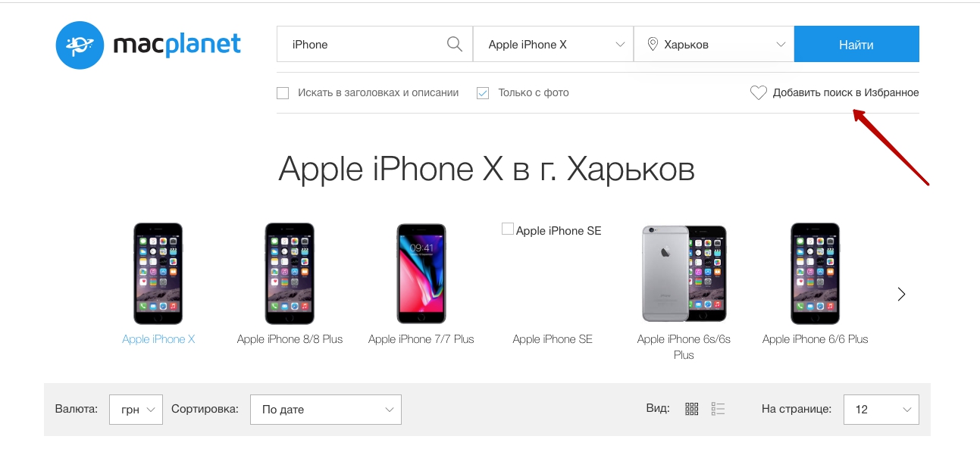Screen dimensions: 980x452
Task: Click the broken Apple iPhone SE image
Action: click(552, 230)
